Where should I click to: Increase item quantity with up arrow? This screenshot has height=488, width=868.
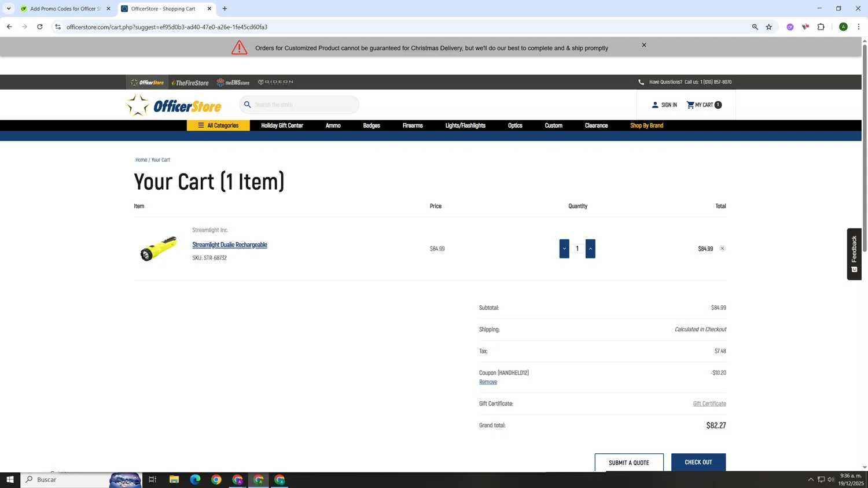tap(590, 249)
